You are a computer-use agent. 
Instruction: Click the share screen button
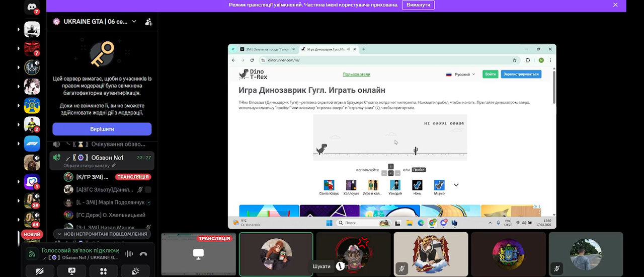point(71,271)
